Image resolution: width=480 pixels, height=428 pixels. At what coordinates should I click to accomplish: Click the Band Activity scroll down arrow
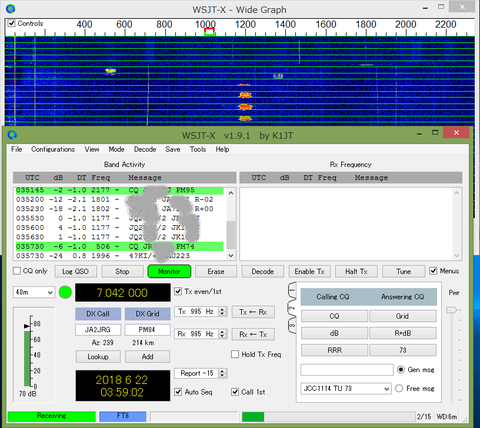point(231,256)
